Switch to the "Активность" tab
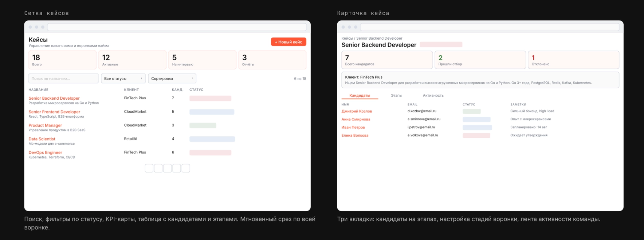644x240 pixels. 433,96
